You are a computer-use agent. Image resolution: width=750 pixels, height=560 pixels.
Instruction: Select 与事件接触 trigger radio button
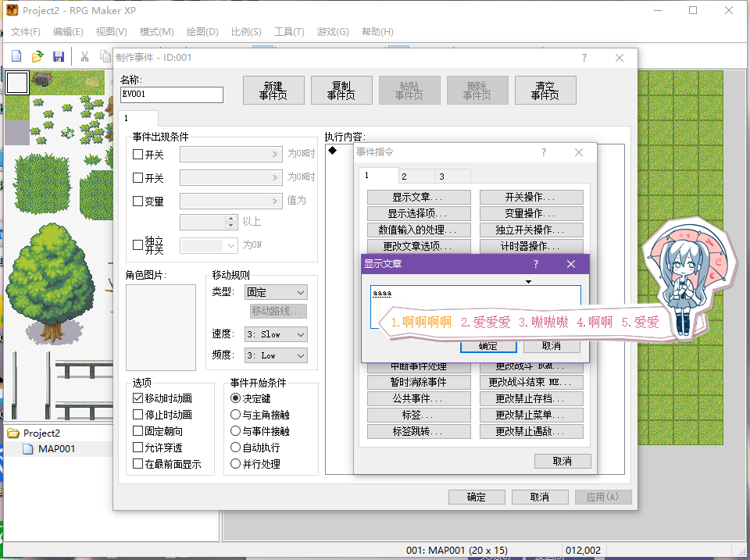pyautogui.click(x=235, y=431)
